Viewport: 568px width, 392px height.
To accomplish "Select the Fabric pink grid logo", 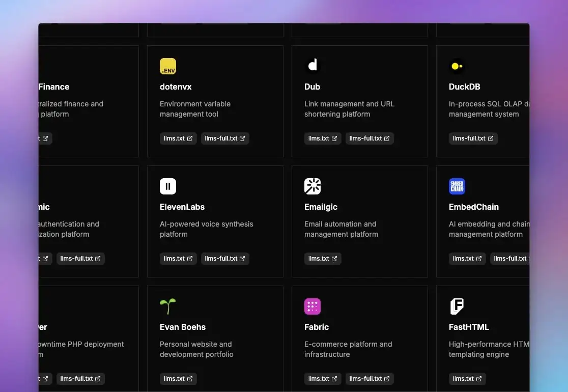I will 313,306.
